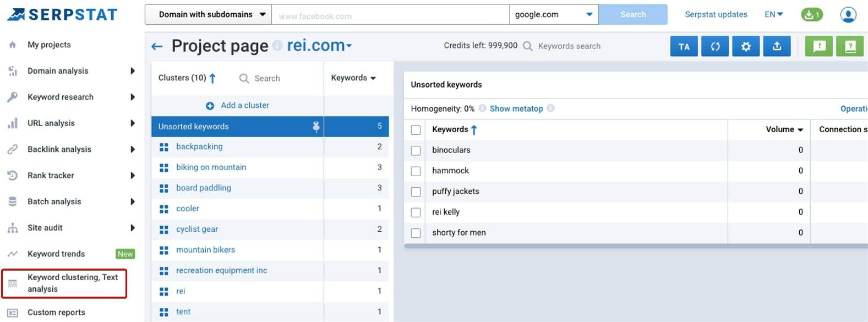Viewport: 868px width, 322px height.
Task: Click the info icon next to Project page
Action: pos(277,46)
